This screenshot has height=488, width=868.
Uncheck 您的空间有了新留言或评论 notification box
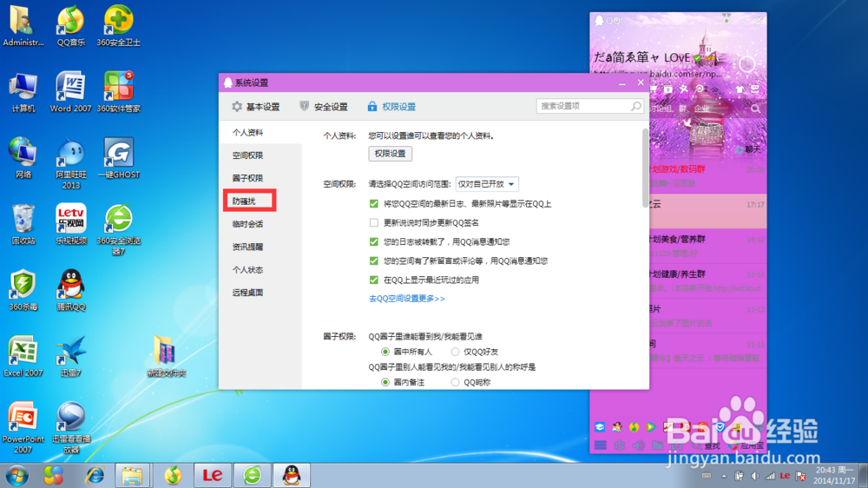[x=374, y=260]
